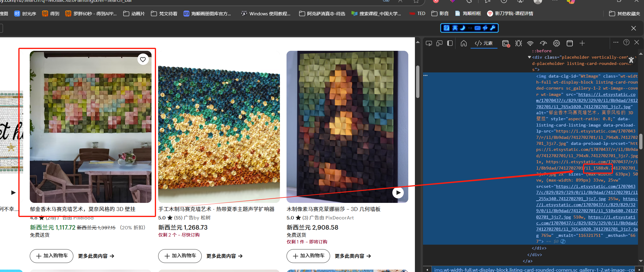Toggle device emulation in DevTools
This screenshot has height=272, width=644.
[x=439, y=43]
